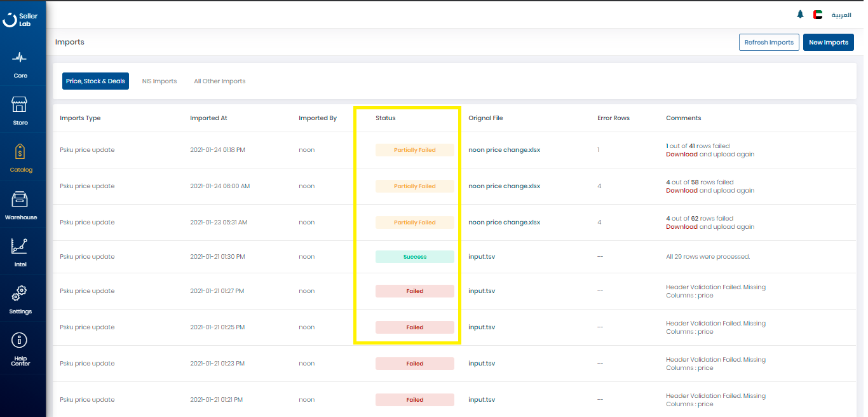
Task: Click the New Imports button
Action: point(828,43)
